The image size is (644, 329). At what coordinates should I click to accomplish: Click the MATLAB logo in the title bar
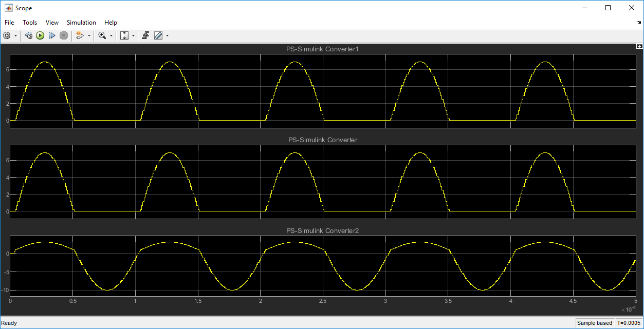click(x=9, y=8)
